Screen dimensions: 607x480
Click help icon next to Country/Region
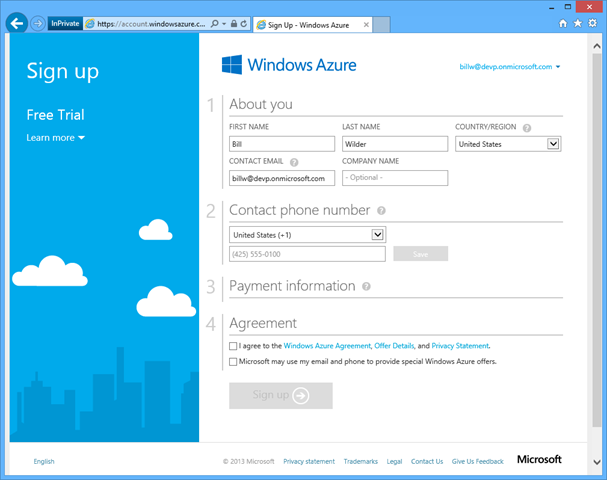point(526,128)
